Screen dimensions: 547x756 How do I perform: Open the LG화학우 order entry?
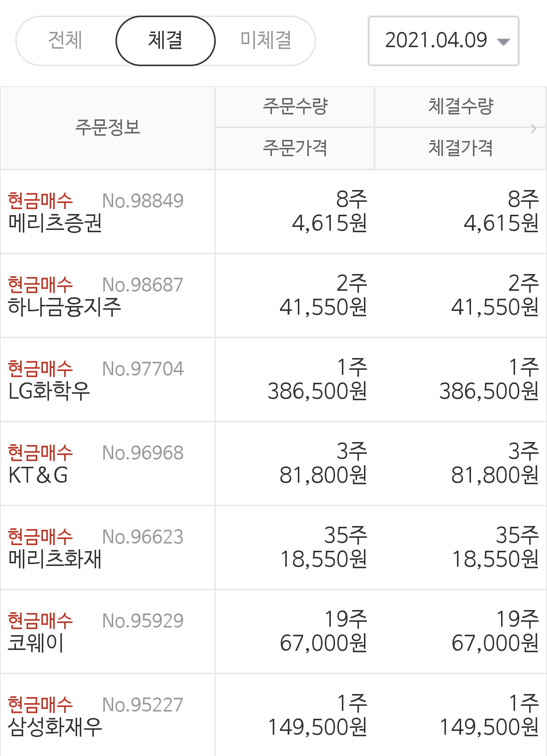273,380
